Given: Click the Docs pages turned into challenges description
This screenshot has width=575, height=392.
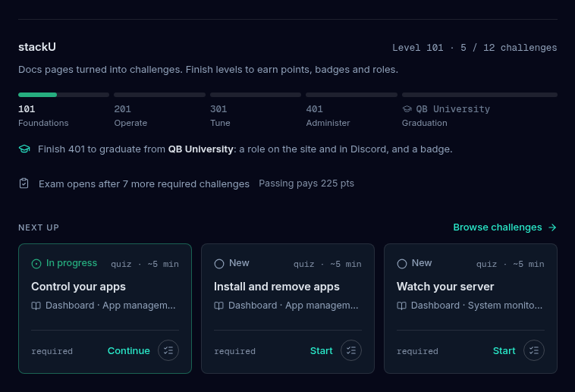Looking at the screenshot, I should (x=209, y=69).
